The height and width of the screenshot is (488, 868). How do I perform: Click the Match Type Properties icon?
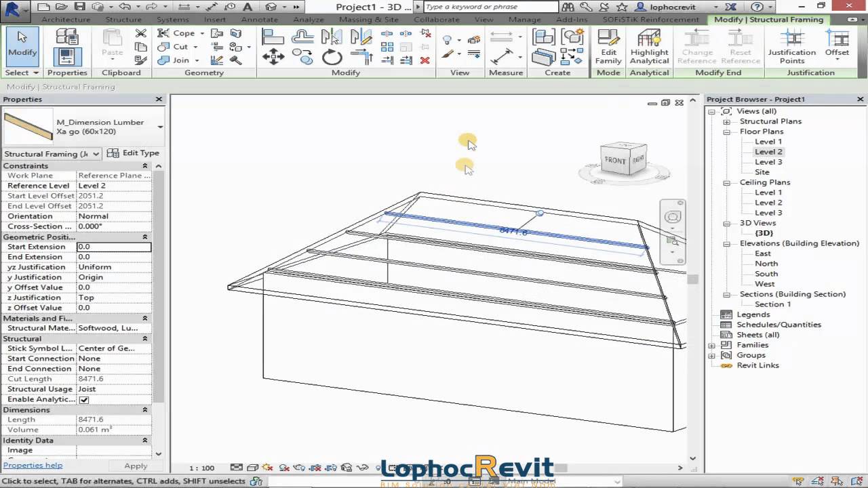point(140,60)
